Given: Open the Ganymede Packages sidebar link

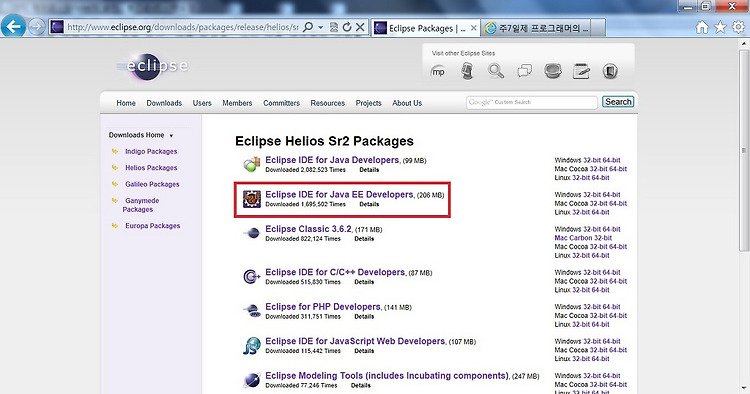Looking at the screenshot, I should (x=140, y=205).
